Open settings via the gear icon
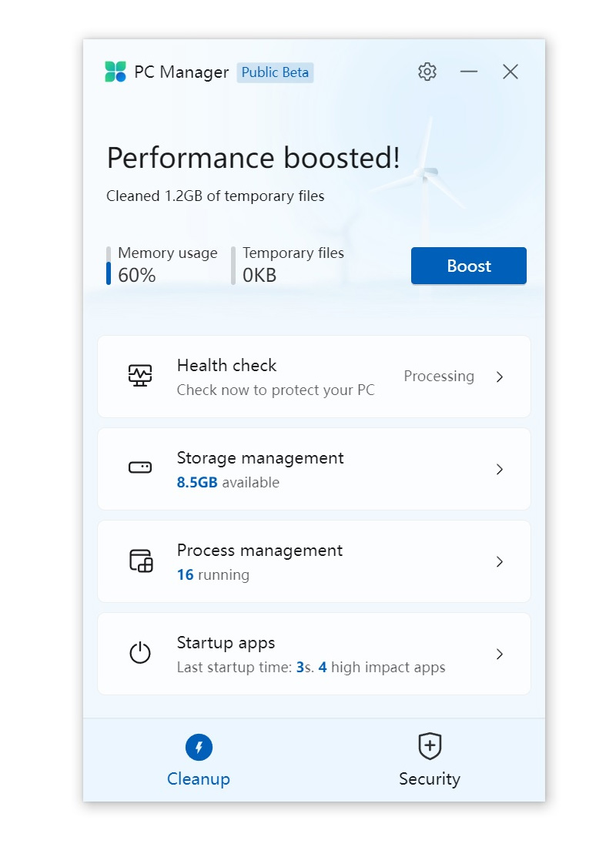616x847 pixels. (427, 72)
